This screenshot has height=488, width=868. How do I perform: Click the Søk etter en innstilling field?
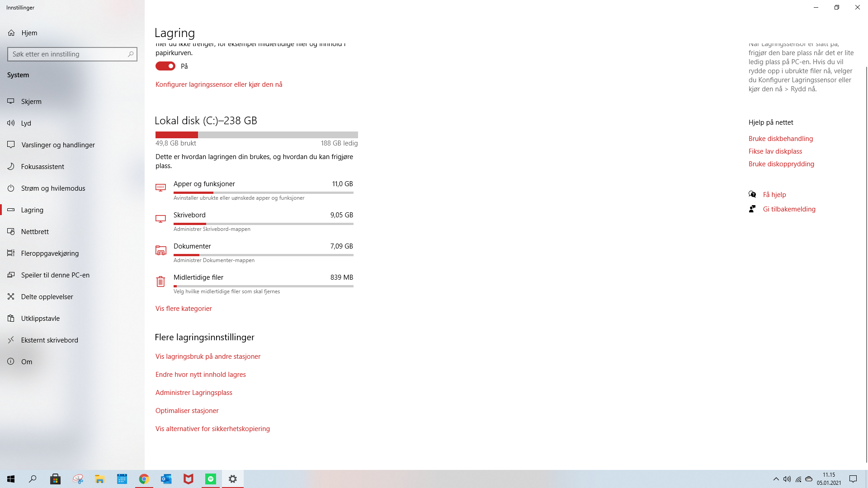[72, 54]
